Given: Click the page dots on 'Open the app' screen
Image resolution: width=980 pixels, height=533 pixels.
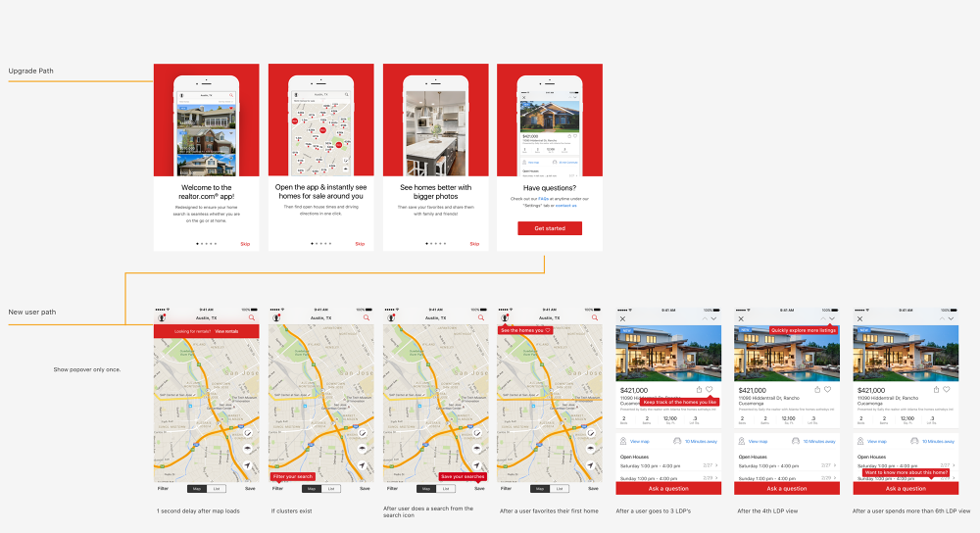Looking at the screenshot, I should pyautogui.click(x=321, y=244).
